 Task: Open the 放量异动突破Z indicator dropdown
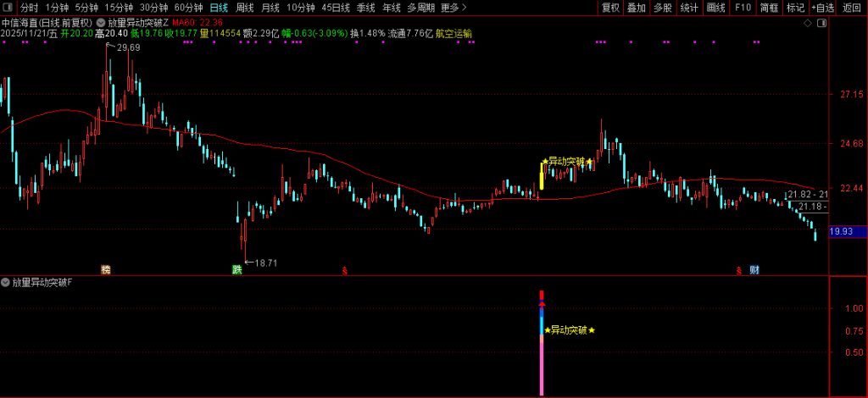(102, 22)
